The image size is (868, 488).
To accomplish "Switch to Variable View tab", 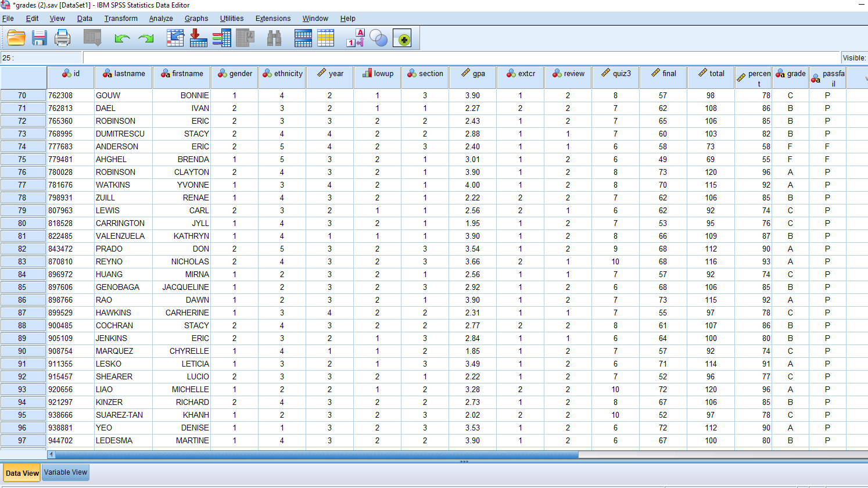I will click(65, 472).
